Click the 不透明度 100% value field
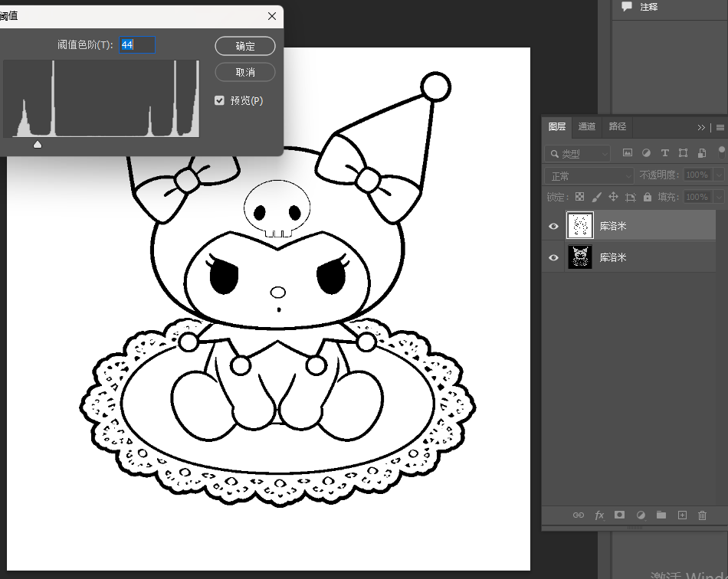The height and width of the screenshot is (579, 728). (x=697, y=175)
